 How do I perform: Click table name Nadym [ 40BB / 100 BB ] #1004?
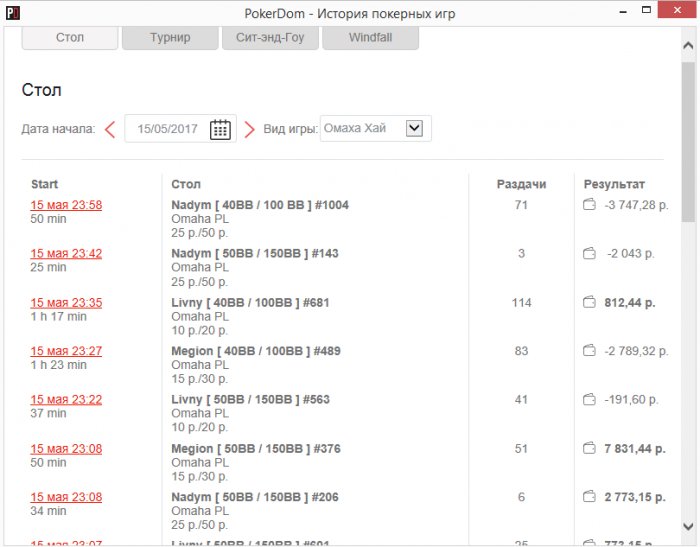pos(260,205)
